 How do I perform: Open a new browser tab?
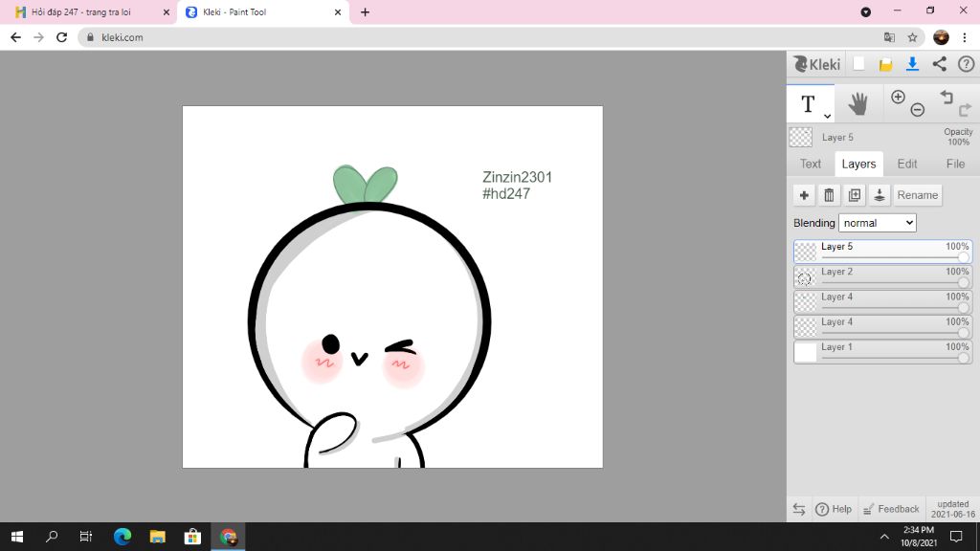pos(365,11)
